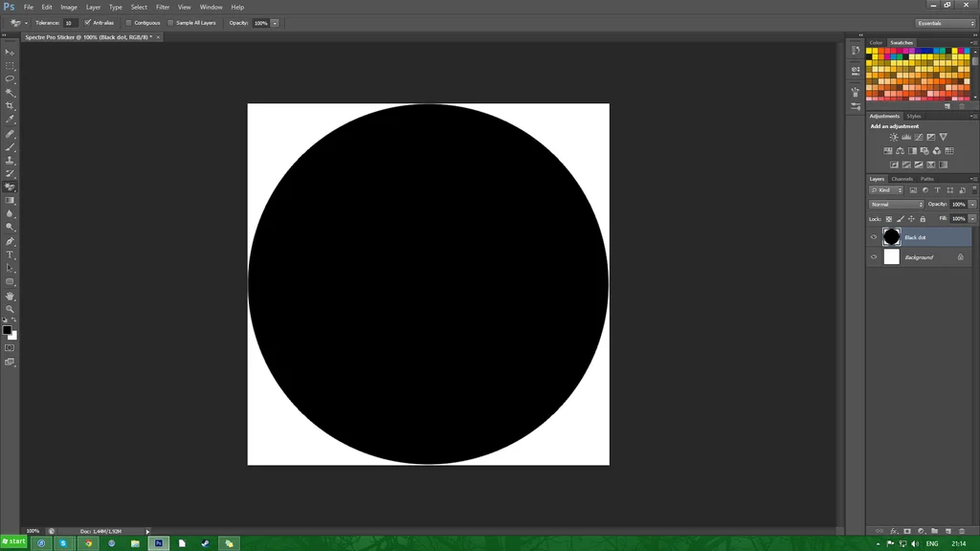Hide the Background layer
Screen dimensions: 980x551
pyautogui.click(x=874, y=257)
